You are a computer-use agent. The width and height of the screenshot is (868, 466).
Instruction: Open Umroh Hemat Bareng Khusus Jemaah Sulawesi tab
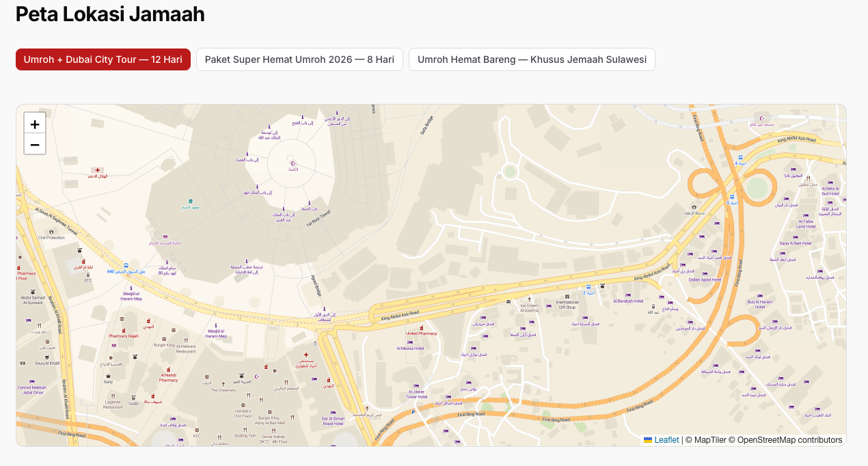pos(532,59)
